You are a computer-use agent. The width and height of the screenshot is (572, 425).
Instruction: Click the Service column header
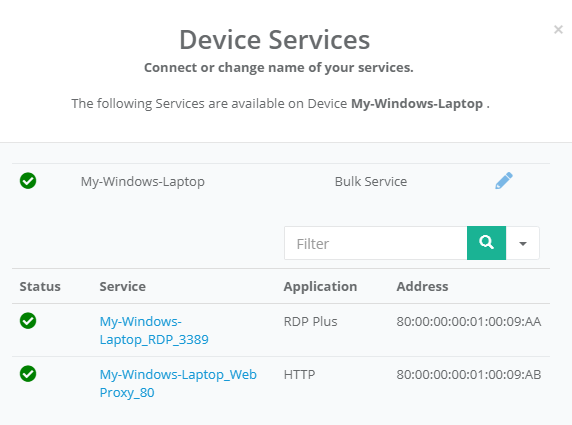123,286
